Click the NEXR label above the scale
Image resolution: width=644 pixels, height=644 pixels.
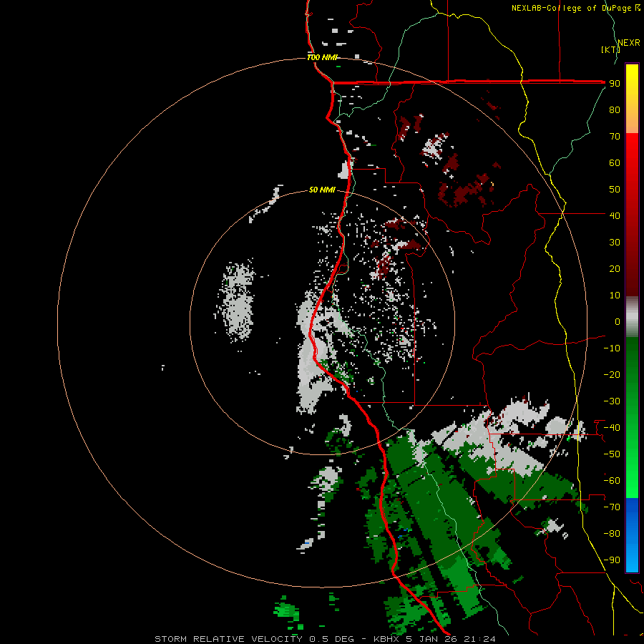point(629,43)
